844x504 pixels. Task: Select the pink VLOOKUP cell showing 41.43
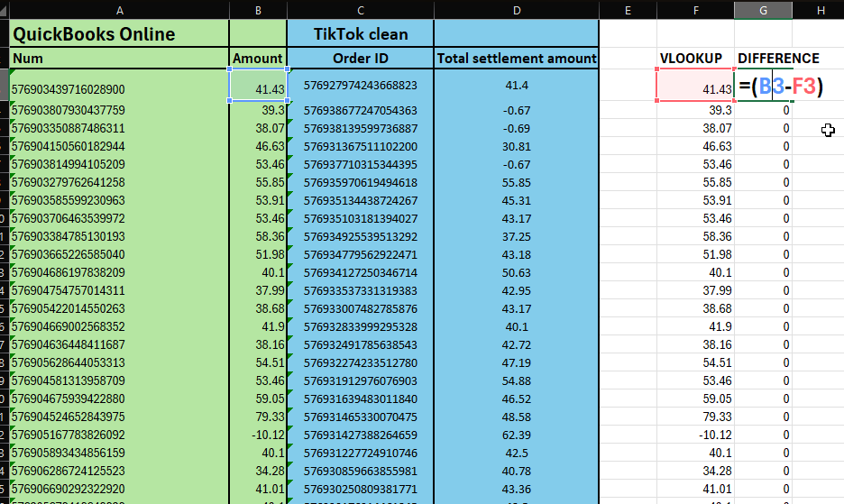[x=695, y=87]
